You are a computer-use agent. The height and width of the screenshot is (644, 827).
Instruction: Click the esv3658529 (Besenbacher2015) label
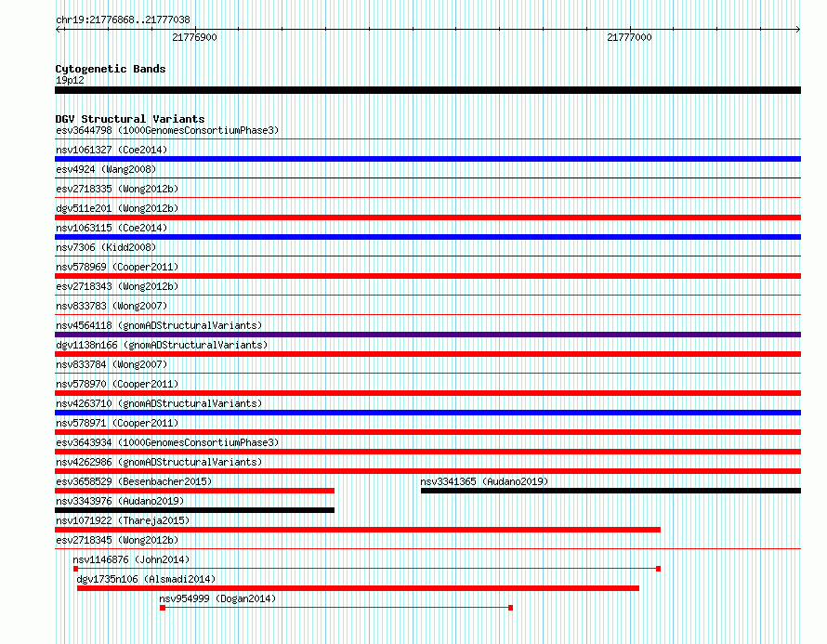pyautogui.click(x=134, y=481)
